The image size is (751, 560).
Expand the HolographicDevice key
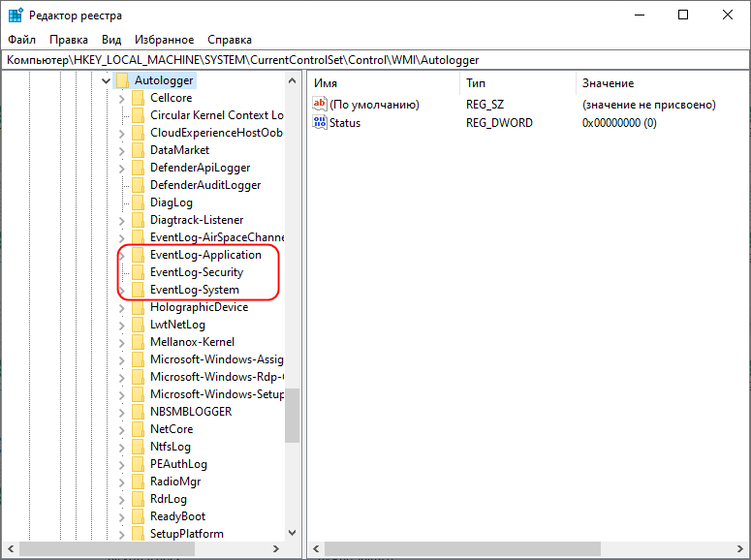(x=122, y=308)
